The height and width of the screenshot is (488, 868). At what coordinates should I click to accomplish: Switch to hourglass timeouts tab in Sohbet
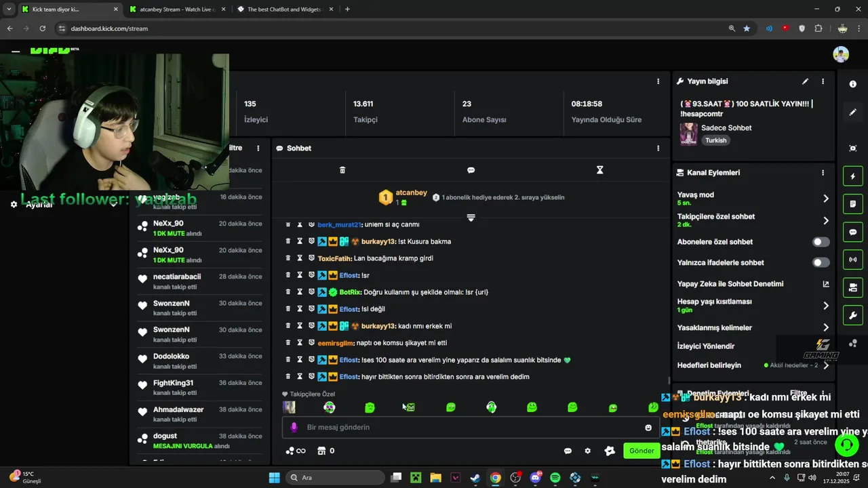(x=599, y=170)
